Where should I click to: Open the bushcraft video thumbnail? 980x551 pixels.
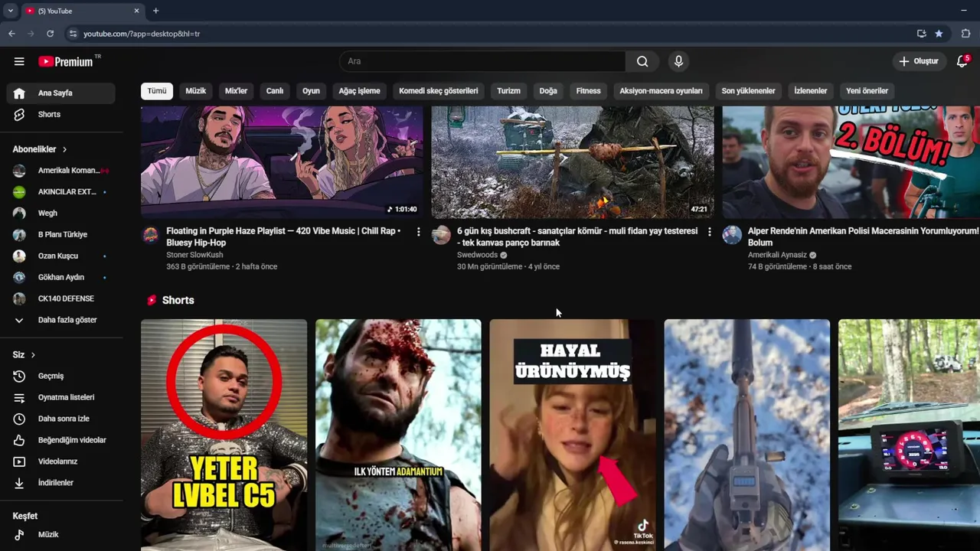[573, 162]
